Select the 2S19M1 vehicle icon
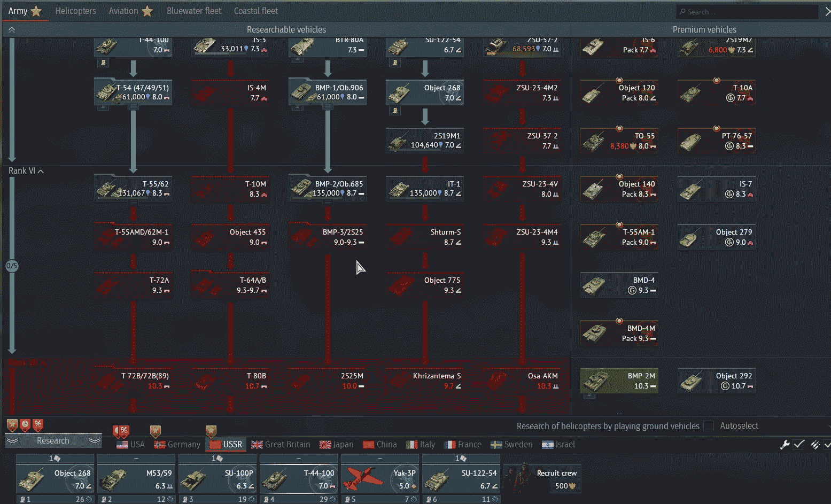 point(425,141)
